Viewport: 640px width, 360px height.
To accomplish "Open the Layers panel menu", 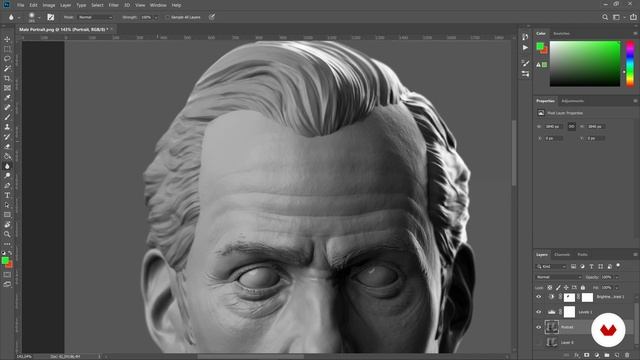I will [635, 254].
